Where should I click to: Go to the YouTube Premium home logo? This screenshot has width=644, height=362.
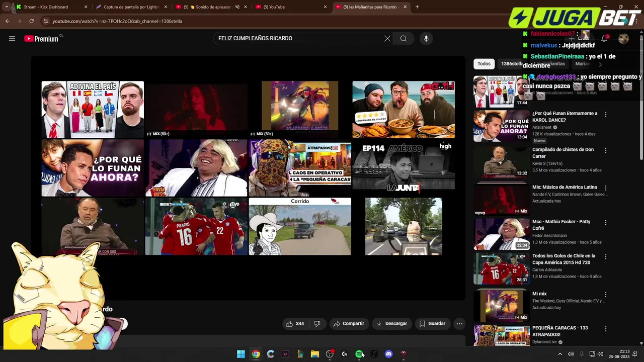41,39
